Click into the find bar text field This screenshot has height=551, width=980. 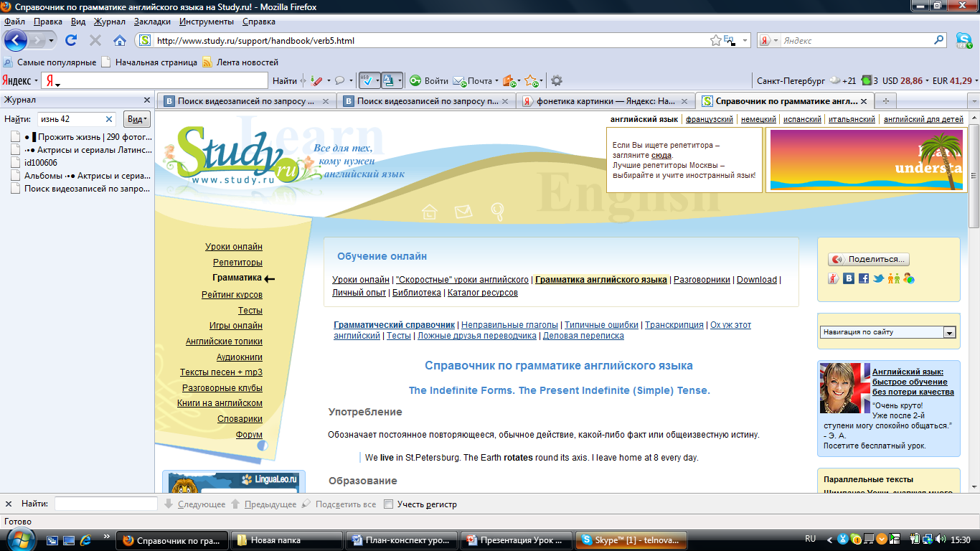point(106,504)
